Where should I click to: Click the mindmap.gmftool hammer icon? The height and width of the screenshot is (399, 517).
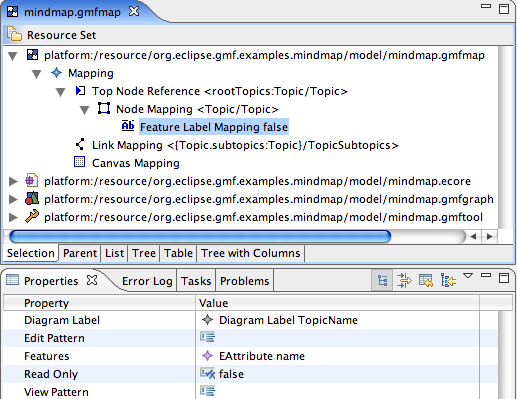click(32, 216)
